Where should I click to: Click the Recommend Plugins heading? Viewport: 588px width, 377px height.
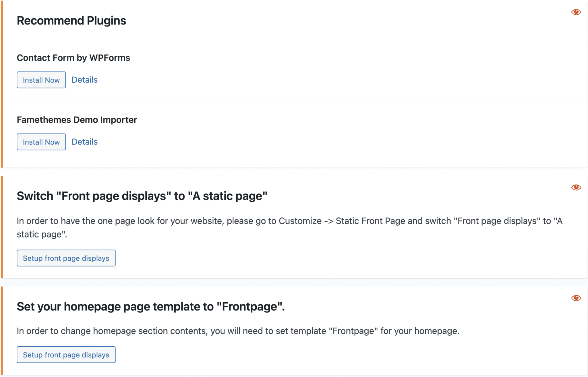click(71, 21)
